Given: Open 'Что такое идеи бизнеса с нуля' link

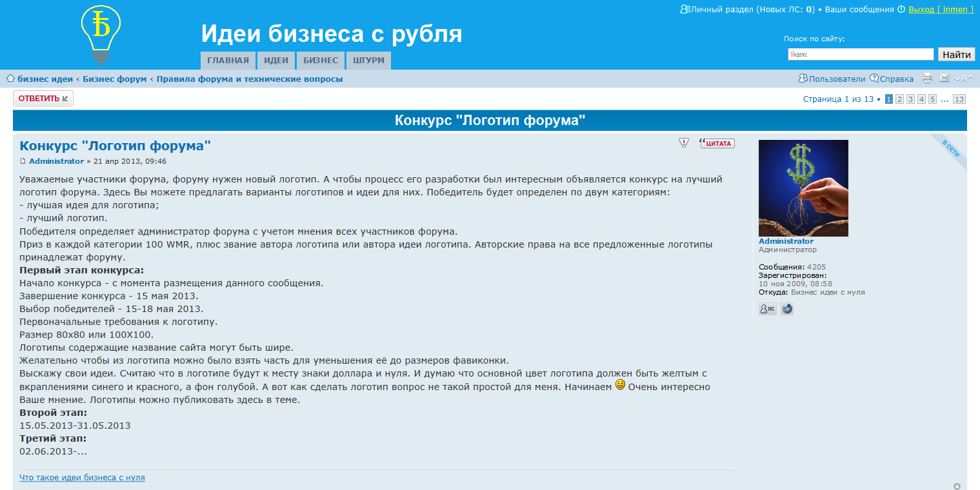Looking at the screenshot, I should pyautogui.click(x=81, y=477).
